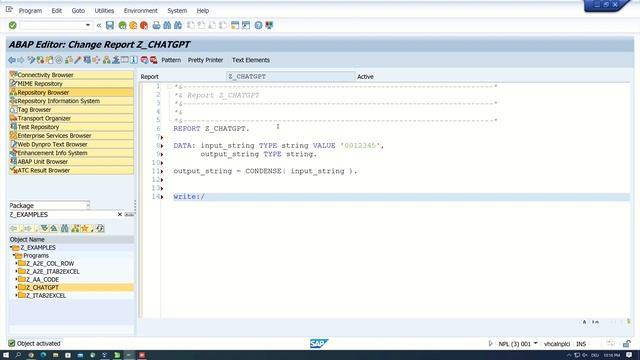Open the Transport Organizer

point(71,118)
